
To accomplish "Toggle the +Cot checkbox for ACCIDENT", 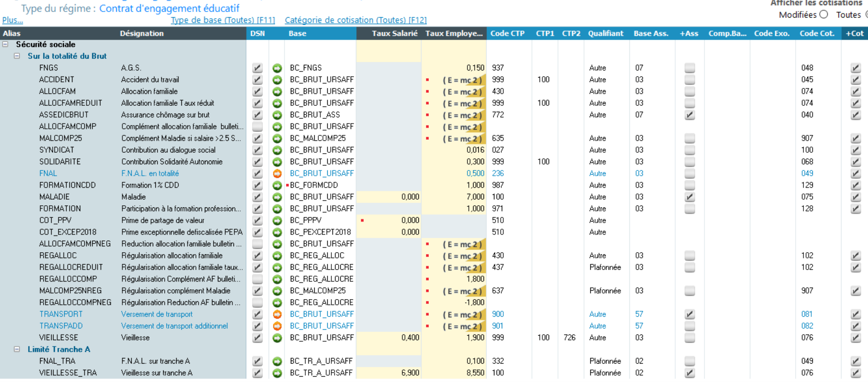I will pos(855,80).
